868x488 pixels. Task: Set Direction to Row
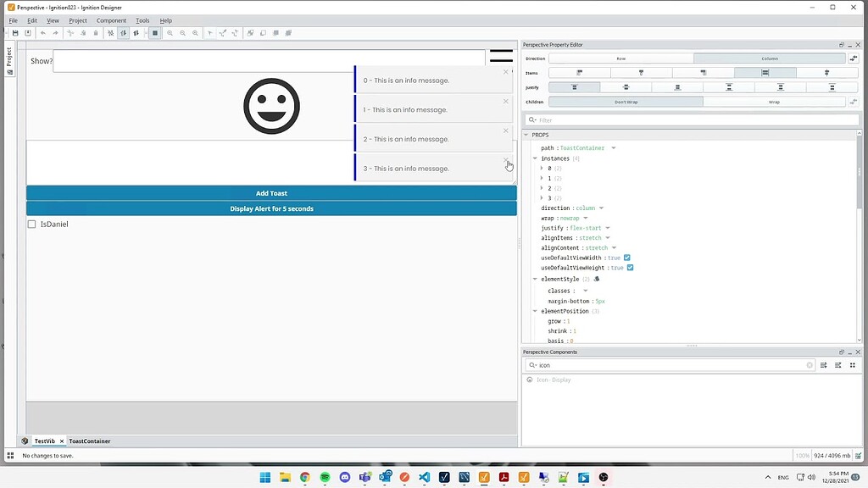coord(620,58)
